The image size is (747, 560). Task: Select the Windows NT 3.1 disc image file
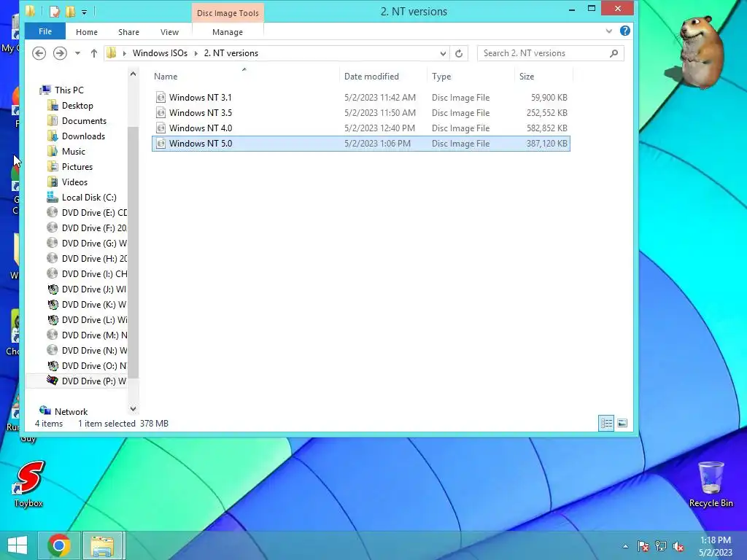point(361,98)
